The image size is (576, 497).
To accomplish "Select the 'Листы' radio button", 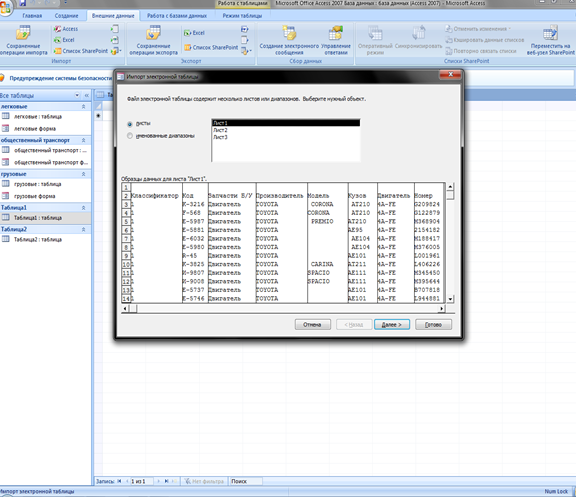I will 130,124.
